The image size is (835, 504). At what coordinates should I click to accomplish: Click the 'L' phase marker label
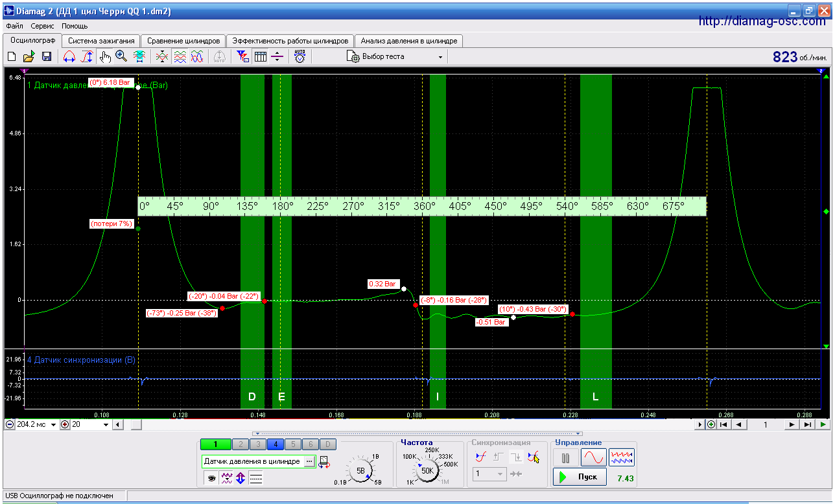pyautogui.click(x=596, y=396)
